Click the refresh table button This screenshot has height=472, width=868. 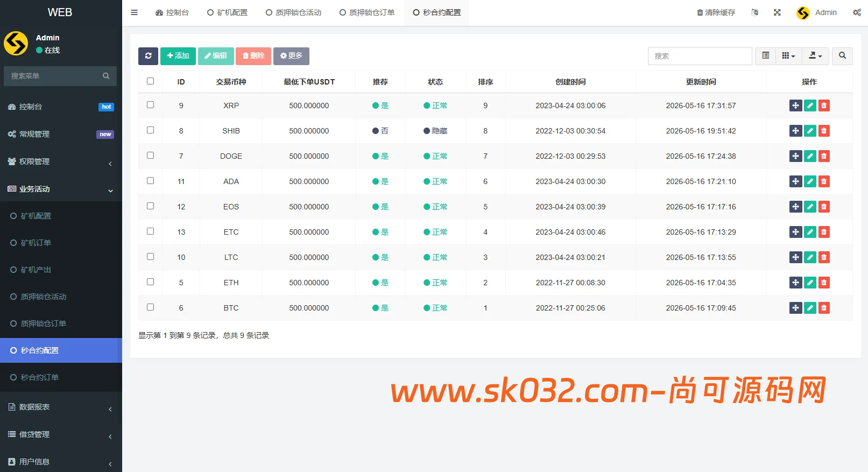point(148,56)
